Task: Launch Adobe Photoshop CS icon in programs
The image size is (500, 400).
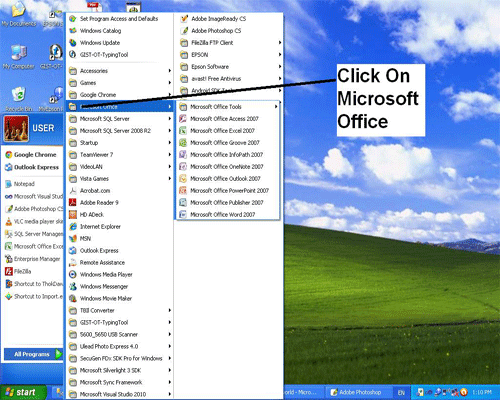Action: click(184, 31)
